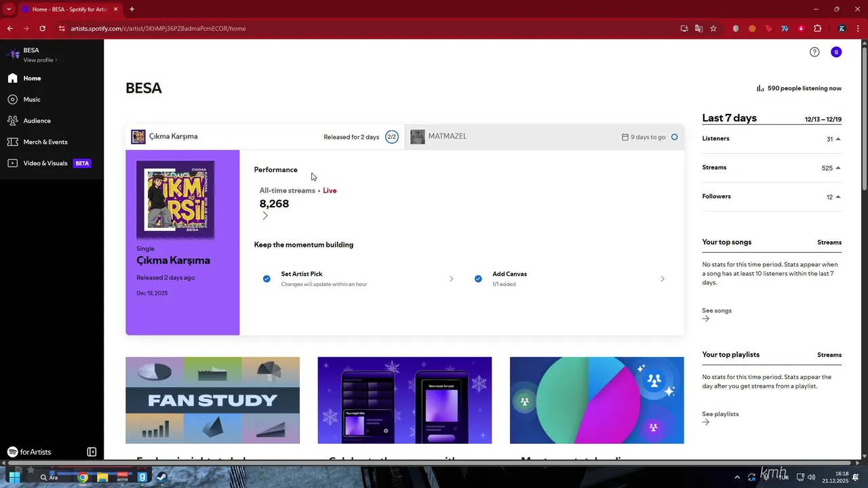Open the Çıkma Karşıma cover artwork

176,200
